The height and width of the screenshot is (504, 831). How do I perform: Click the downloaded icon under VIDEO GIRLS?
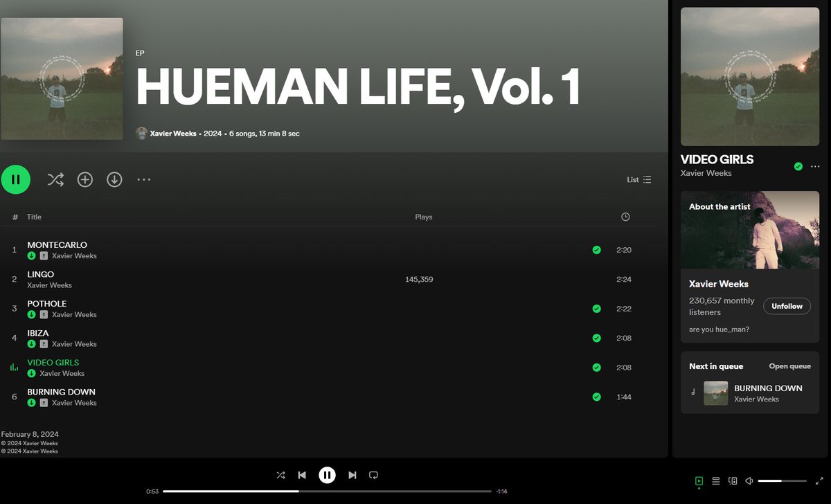[x=31, y=373]
